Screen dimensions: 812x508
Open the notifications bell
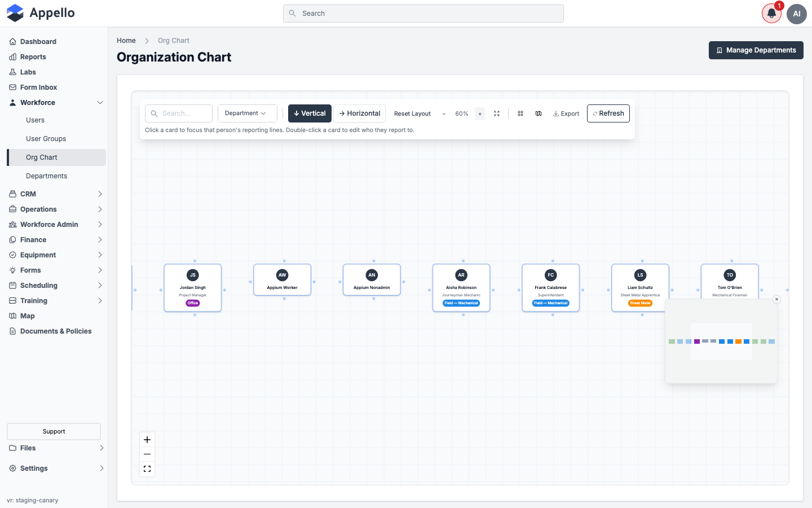(x=771, y=14)
